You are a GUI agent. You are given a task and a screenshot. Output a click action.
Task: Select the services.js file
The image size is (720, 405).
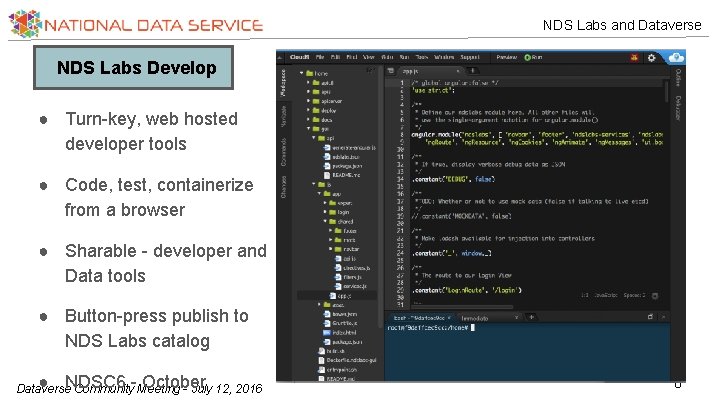coord(351,287)
